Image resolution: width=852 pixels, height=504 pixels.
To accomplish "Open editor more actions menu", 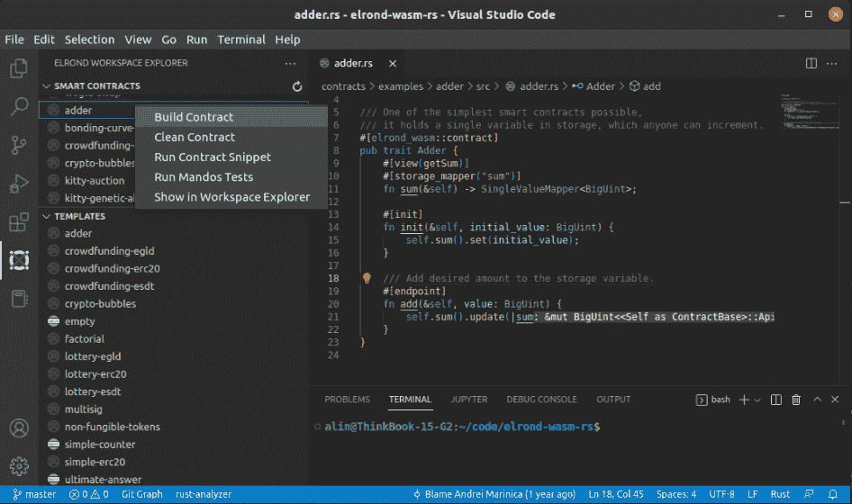I will pyautogui.click(x=831, y=64).
